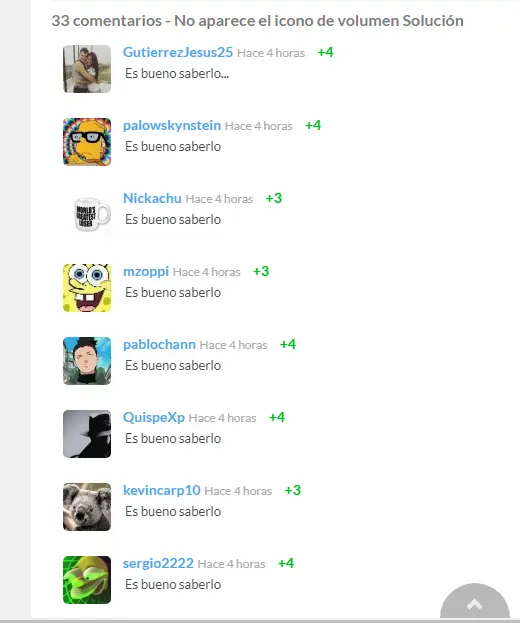Click pablochann's anime avatar
The image size is (520, 623).
coord(87,361)
